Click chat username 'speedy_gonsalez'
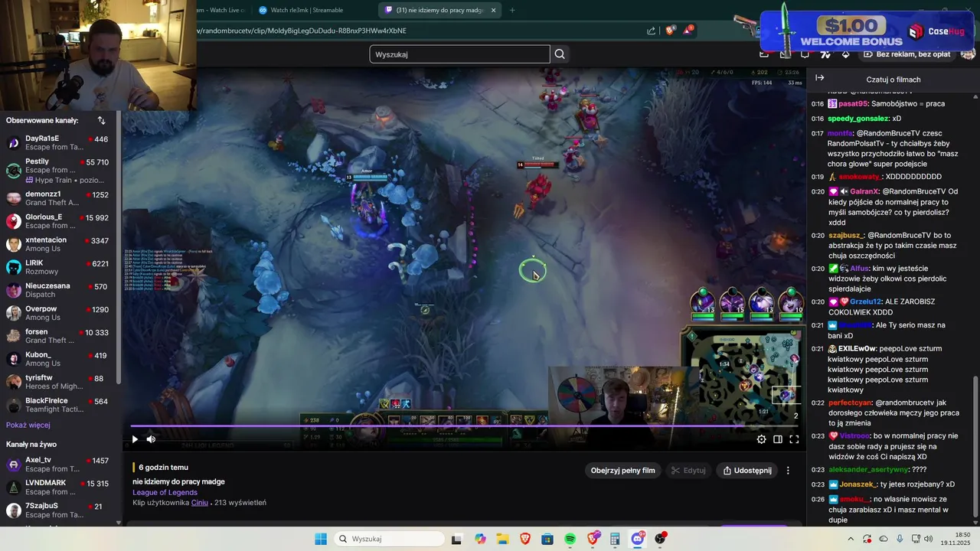 coord(858,119)
